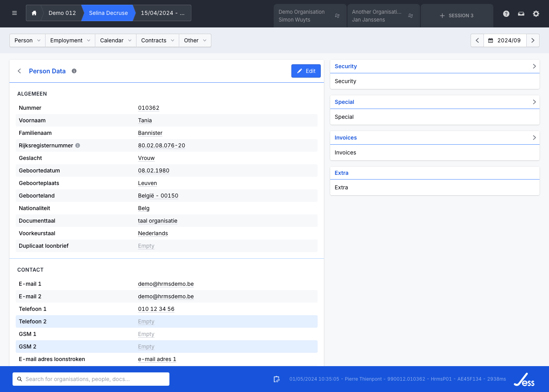Open the 2024/09 period date picker
Image resolution: width=549 pixels, height=392 pixels.
[x=505, y=40]
